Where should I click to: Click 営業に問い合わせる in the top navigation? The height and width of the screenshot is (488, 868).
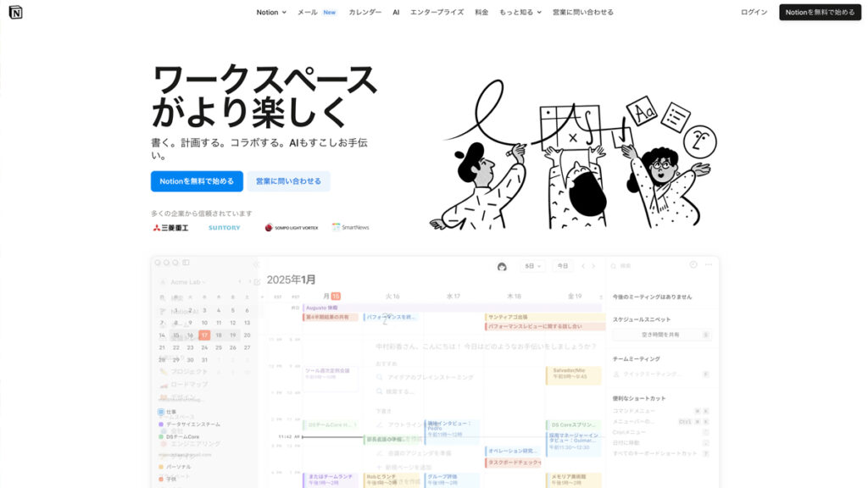click(583, 12)
